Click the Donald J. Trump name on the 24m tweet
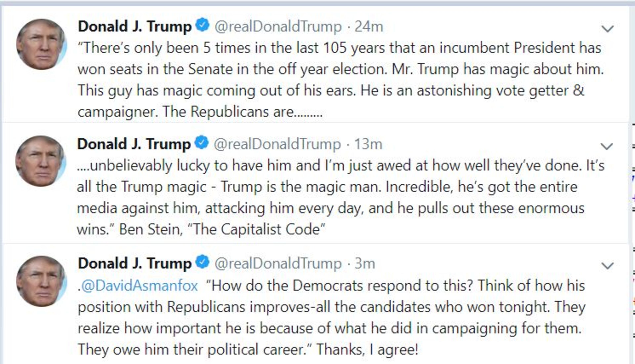 coord(135,26)
